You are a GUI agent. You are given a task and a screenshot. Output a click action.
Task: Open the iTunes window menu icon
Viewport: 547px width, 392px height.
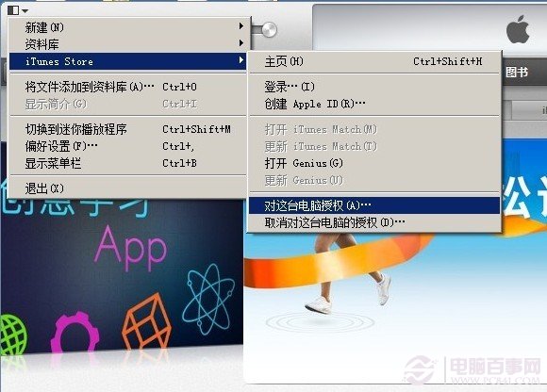[x=13, y=10]
